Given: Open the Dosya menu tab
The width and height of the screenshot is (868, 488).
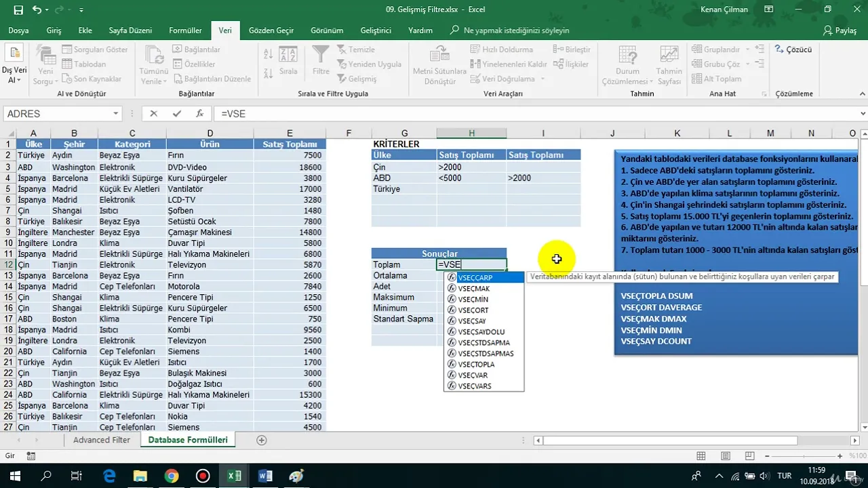Looking at the screenshot, I should 18,30.
